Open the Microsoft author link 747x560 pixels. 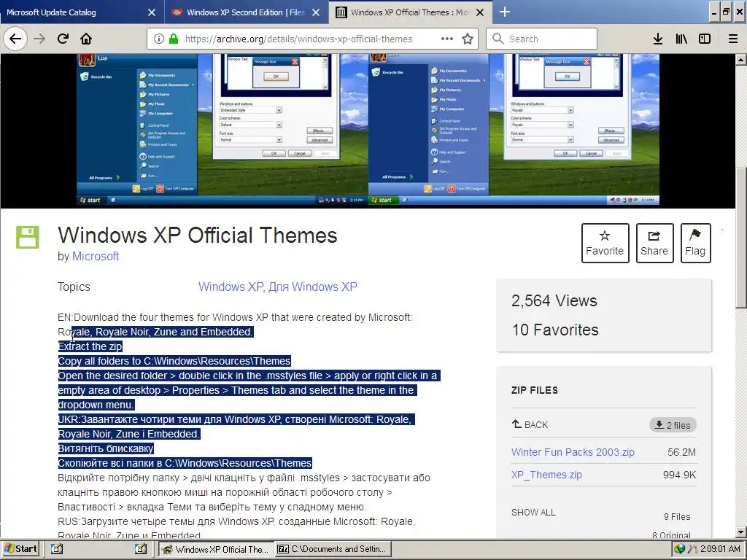coord(96,256)
